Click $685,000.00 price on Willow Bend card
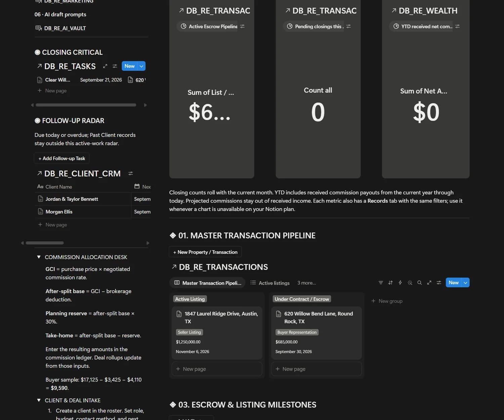 tap(287, 342)
